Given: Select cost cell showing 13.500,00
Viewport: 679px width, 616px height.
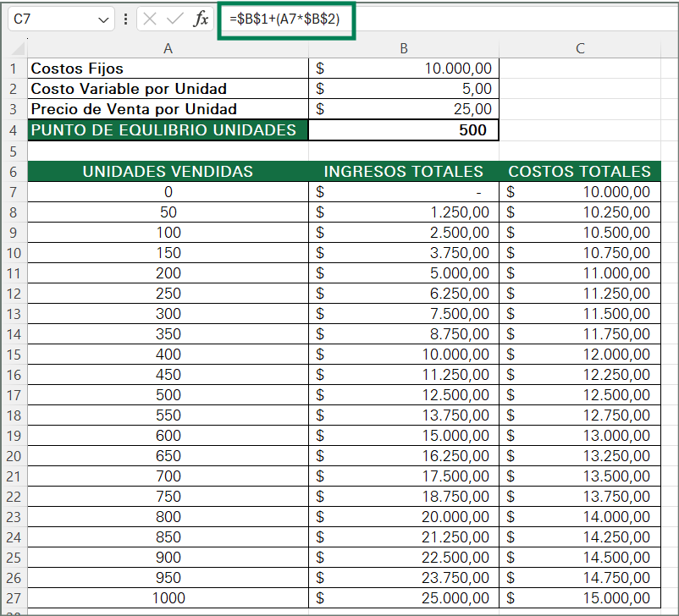Looking at the screenshot, I should (x=580, y=476).
